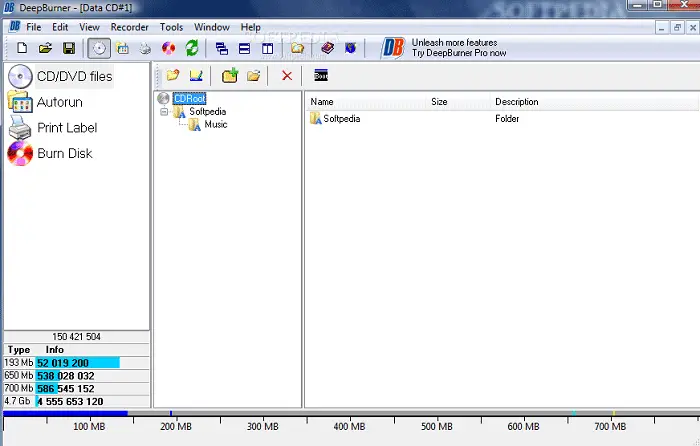The width and height of the screenshot is (700, 446).
Task: Open the File menu
Action: [33, 27]
